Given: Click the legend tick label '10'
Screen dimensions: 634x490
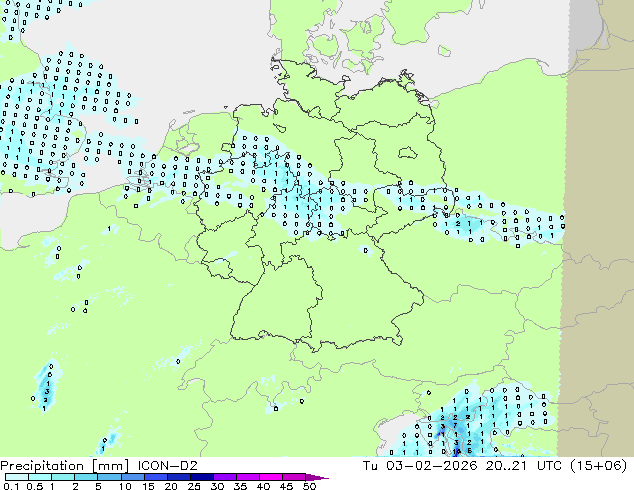Looking at the screenshot, I should point(125,486).
